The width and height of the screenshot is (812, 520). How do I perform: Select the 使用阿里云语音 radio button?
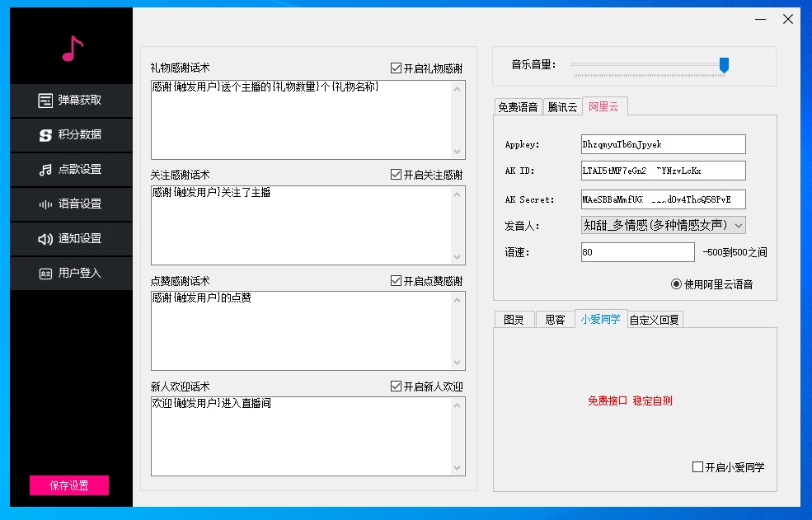pos(677,284)
